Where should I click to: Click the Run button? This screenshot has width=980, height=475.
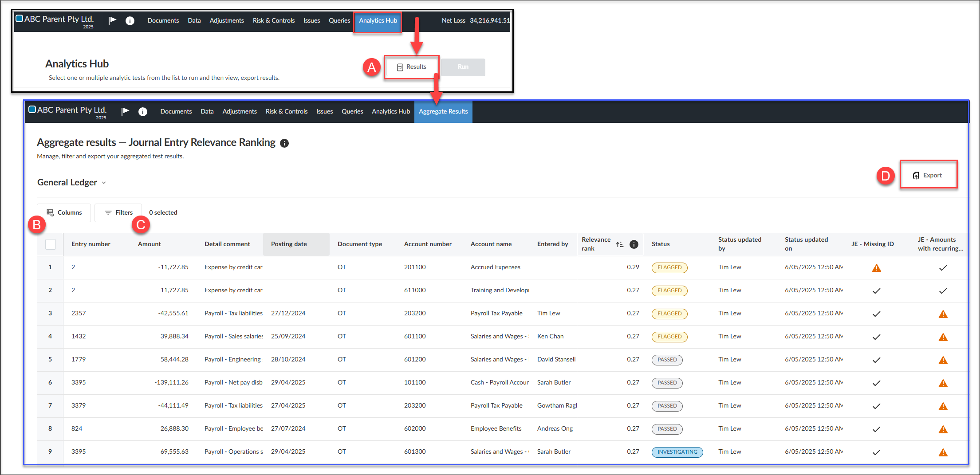[463, 67]
